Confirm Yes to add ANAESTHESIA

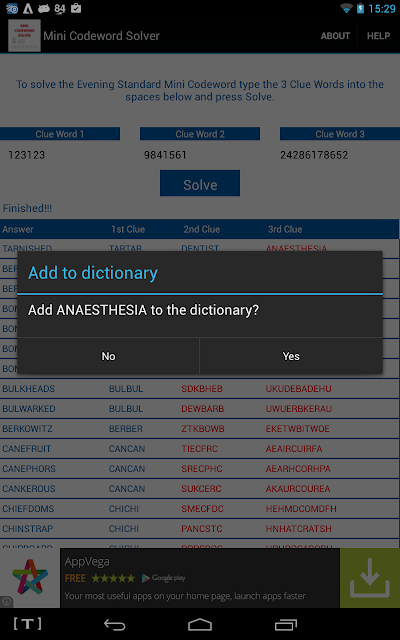pos(291,356)
